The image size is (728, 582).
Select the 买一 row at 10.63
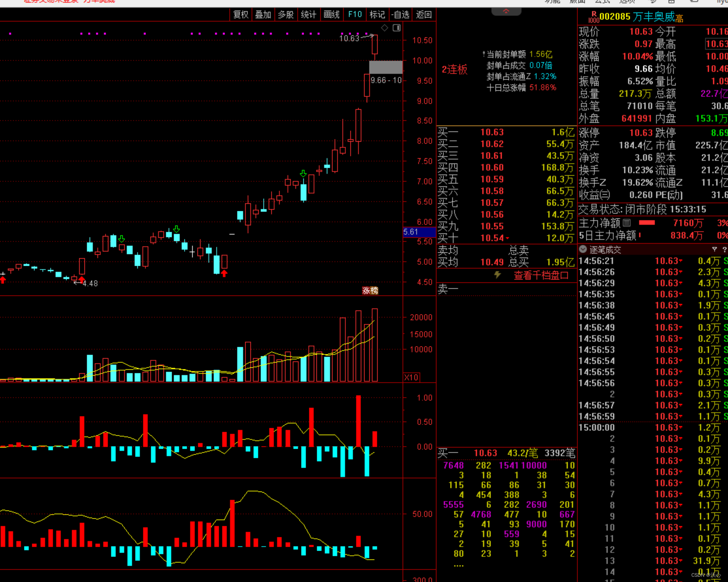(x=506, y=132)
